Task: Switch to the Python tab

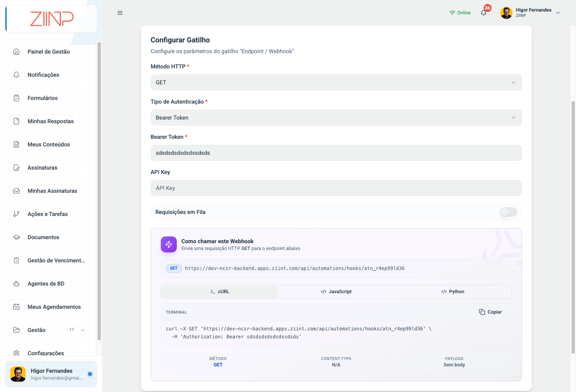Action: click(453, 292)
